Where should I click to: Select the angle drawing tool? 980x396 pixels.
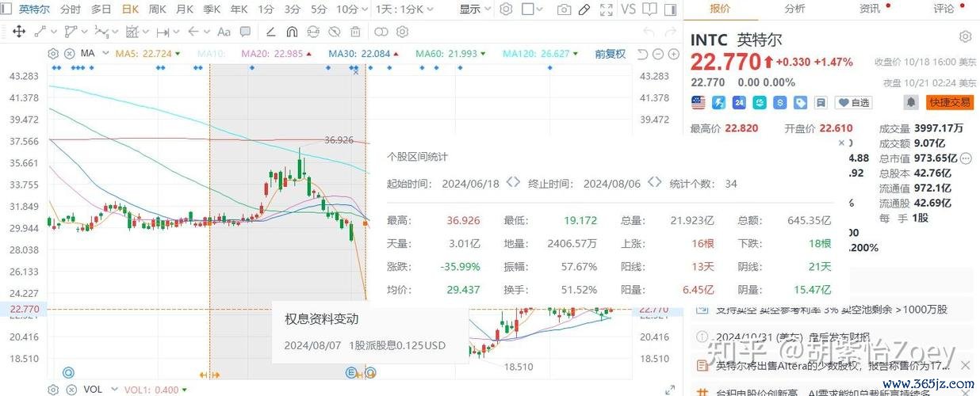click(x=270, y=32)
